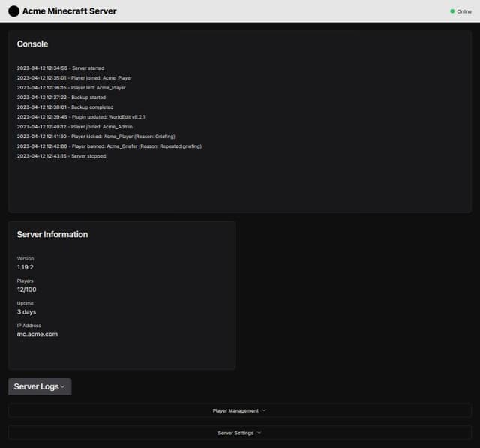Screen dimensions: 480x448
Task: Select the Console panel heading
Action: click(32, 44)
